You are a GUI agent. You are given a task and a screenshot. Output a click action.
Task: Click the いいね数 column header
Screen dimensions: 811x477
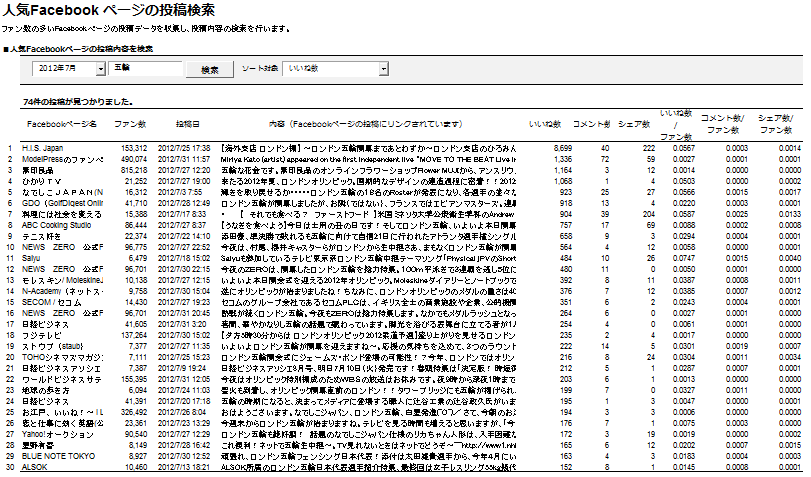545,124
